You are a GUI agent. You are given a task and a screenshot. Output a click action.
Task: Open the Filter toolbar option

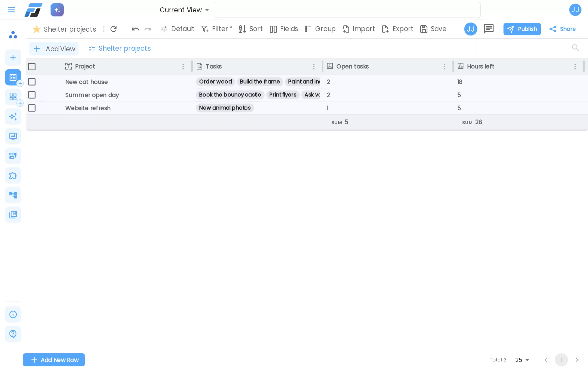(216, 29)
